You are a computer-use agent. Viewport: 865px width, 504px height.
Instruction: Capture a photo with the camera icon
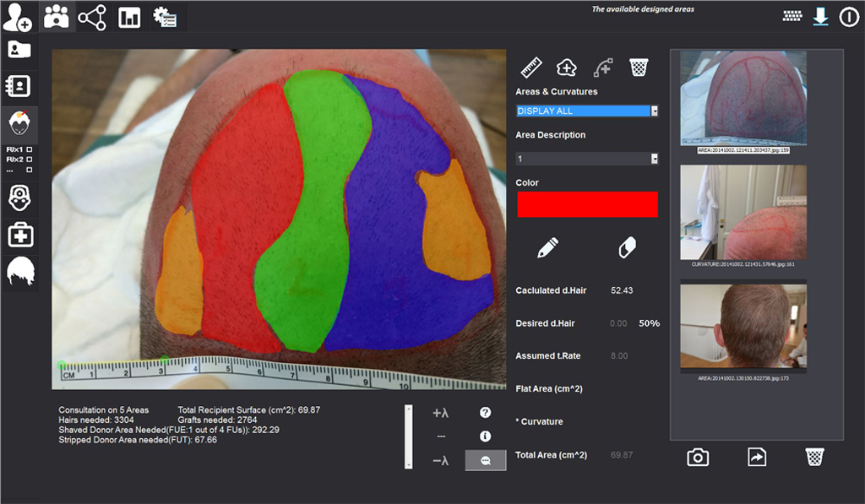coord(698,457)
